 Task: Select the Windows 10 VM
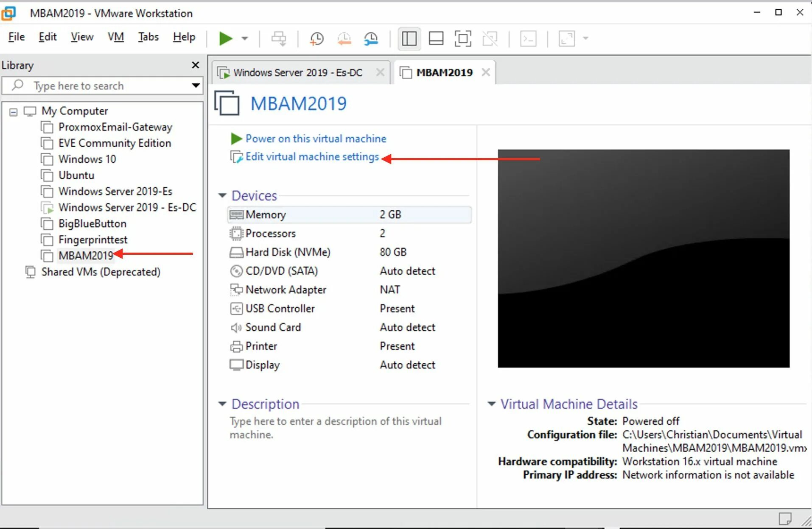click(x=87, y=159)
